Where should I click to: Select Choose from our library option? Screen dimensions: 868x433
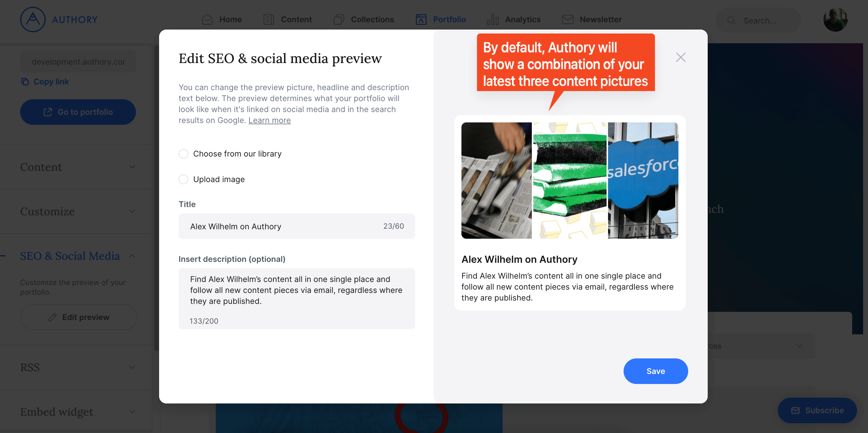(183, 154)
